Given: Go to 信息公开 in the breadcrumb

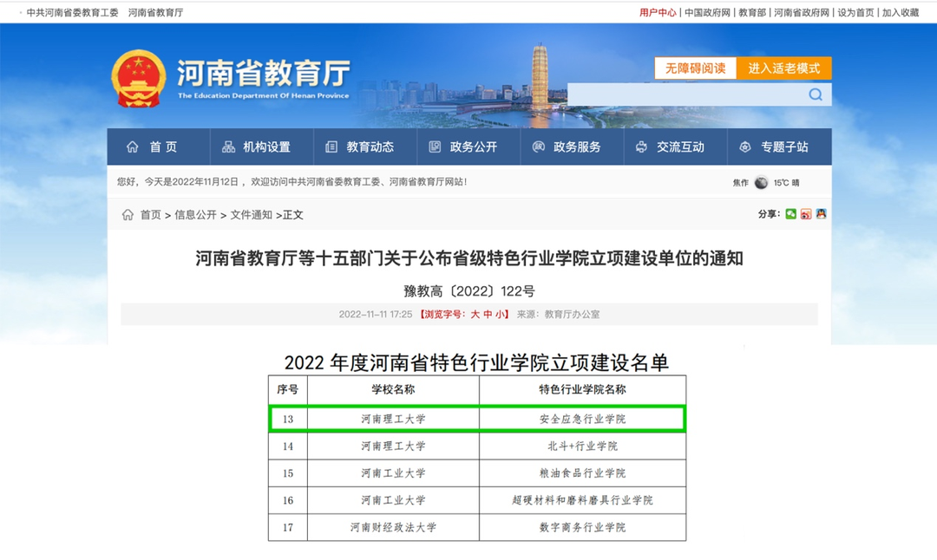Looking at the screenshot, I should click(x=195, y=215).
